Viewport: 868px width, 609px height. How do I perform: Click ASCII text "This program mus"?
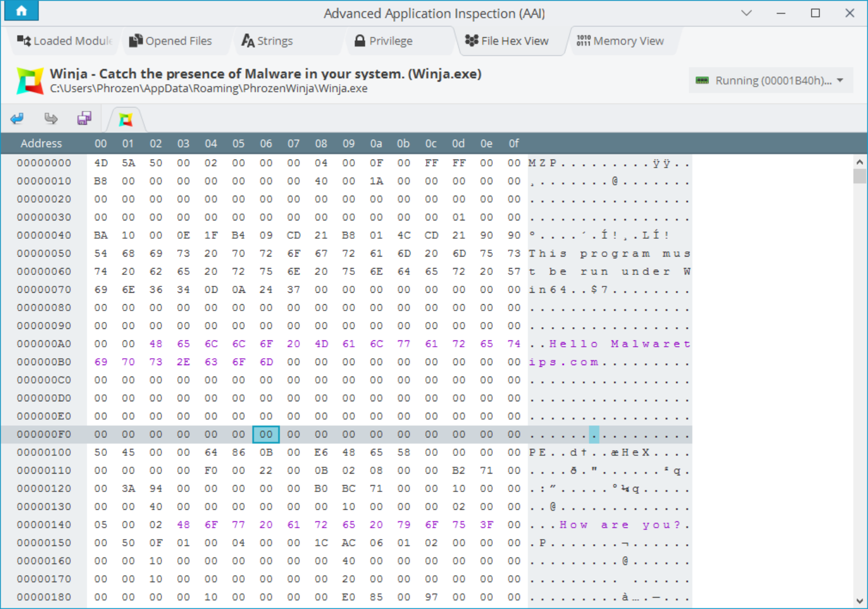coord(610,254)
